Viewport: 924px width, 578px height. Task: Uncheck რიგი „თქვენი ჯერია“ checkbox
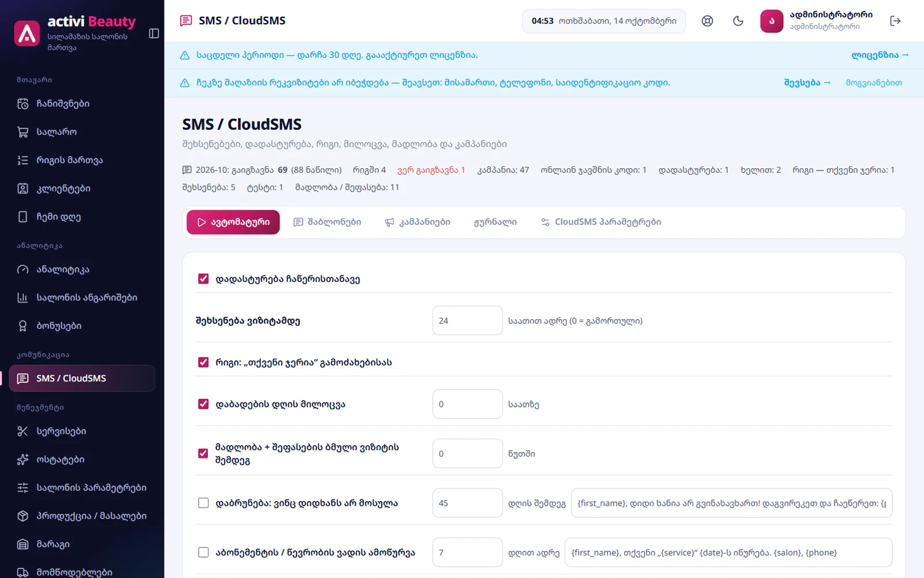[x=203, y=362]
